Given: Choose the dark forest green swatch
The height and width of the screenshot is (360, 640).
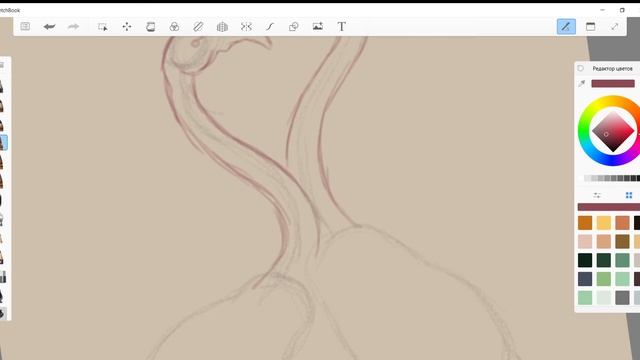Looking at the screenshot, I should pyautogui.click(x=604, y=260).
